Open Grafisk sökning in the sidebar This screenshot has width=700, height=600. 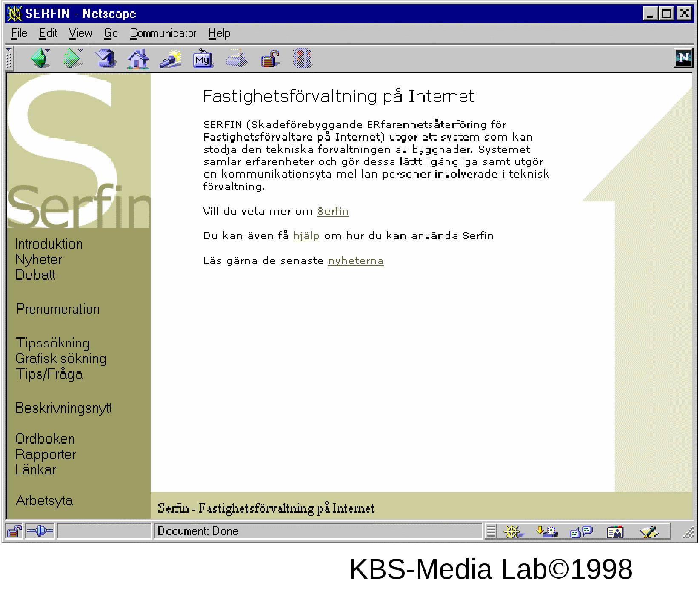coord(61,359)
